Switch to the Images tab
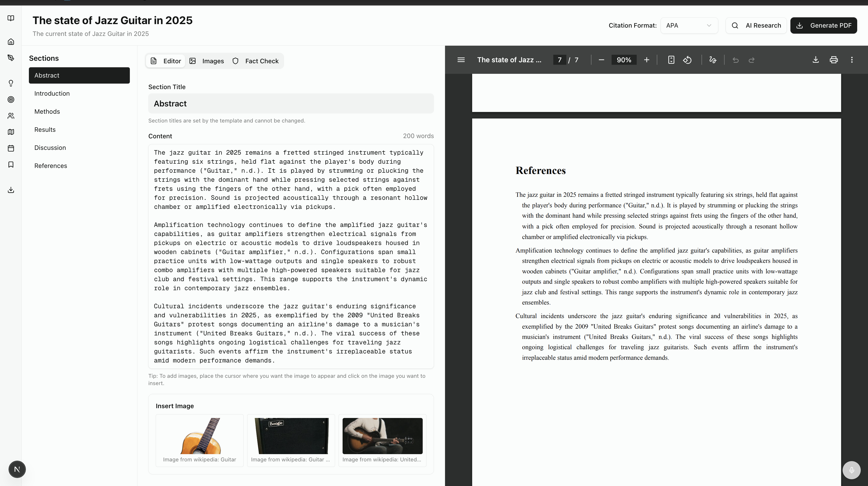868x486 pixels. 206,61
